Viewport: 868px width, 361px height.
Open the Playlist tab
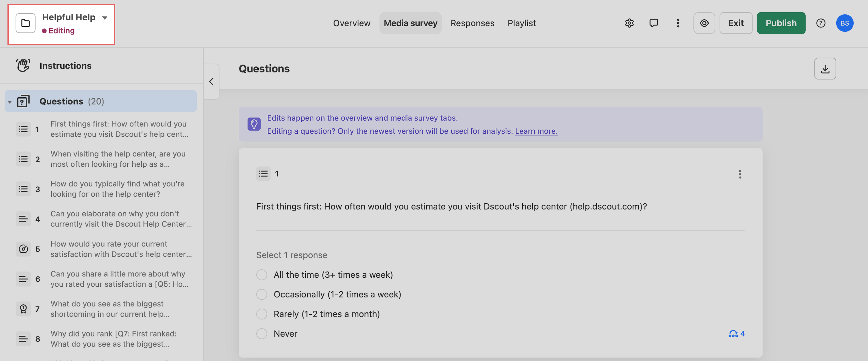(x=521, y=23)
